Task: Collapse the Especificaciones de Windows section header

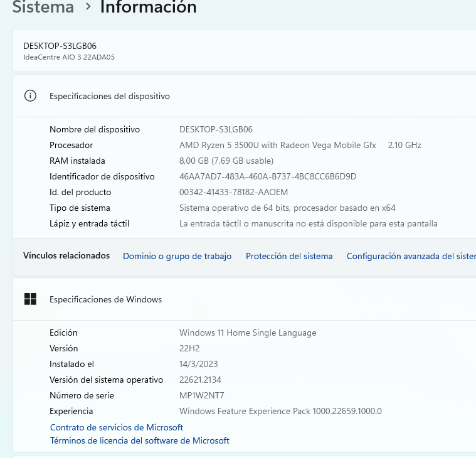Action: [245, 299]
